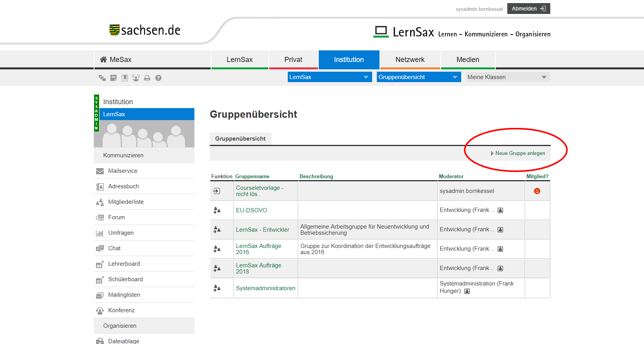Click the bookmark icon in the toolbar
The height and width of the screenshot is (344, 644).
tap(125, 78)
